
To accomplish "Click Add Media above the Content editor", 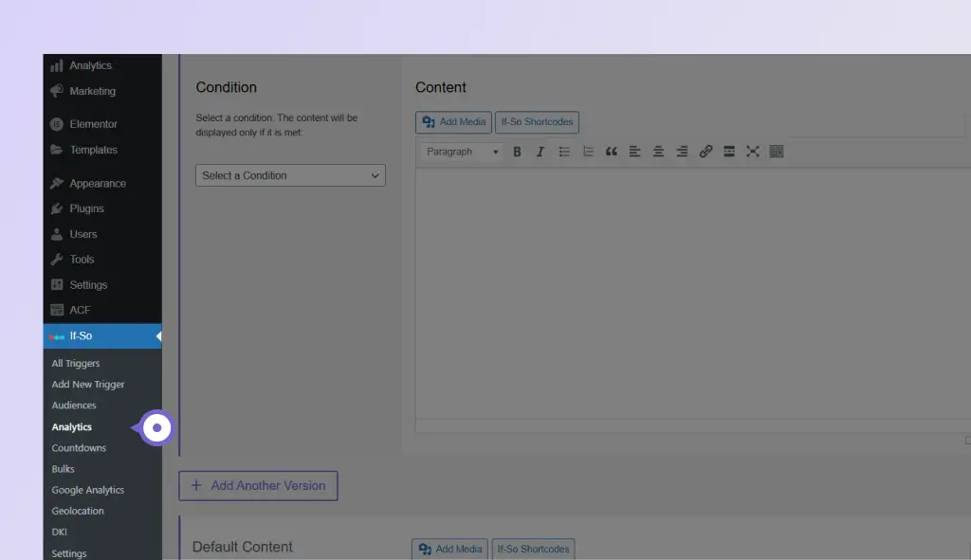I will coord(453,122).
